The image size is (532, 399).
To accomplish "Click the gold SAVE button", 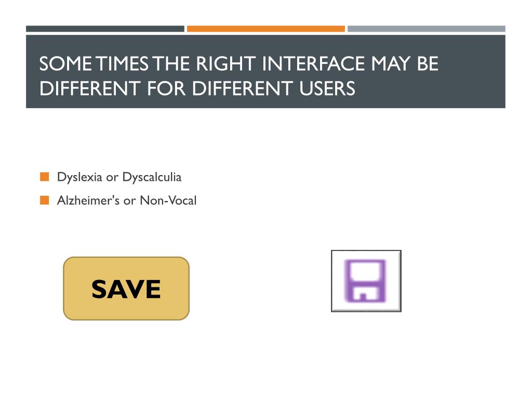I will pyautogui.click(x=126, y=288).
